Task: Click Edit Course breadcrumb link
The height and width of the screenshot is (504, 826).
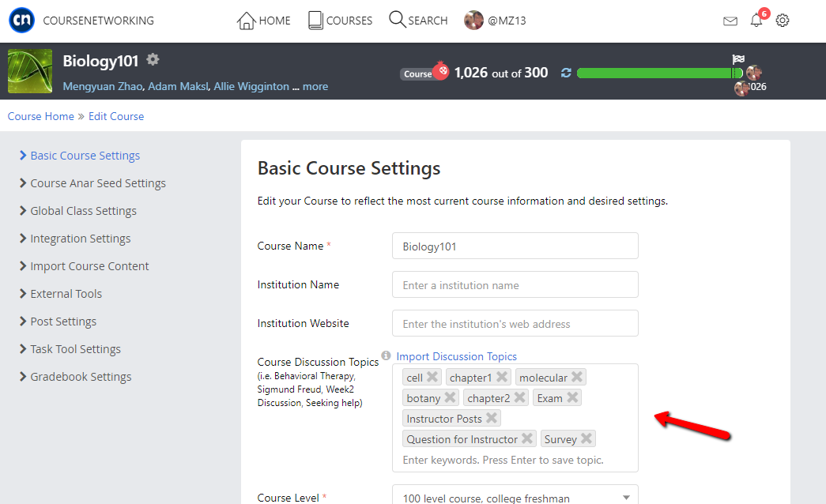Action: (x=116, y=116)
